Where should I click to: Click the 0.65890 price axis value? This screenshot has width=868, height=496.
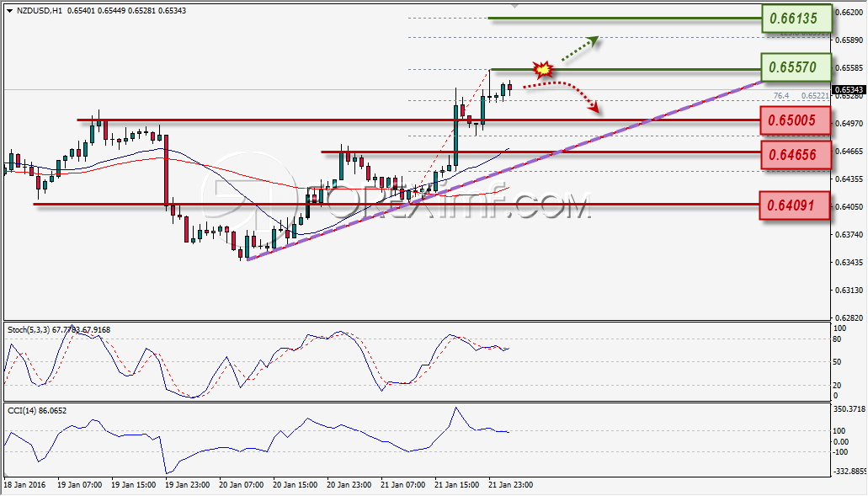click(849, 40)
